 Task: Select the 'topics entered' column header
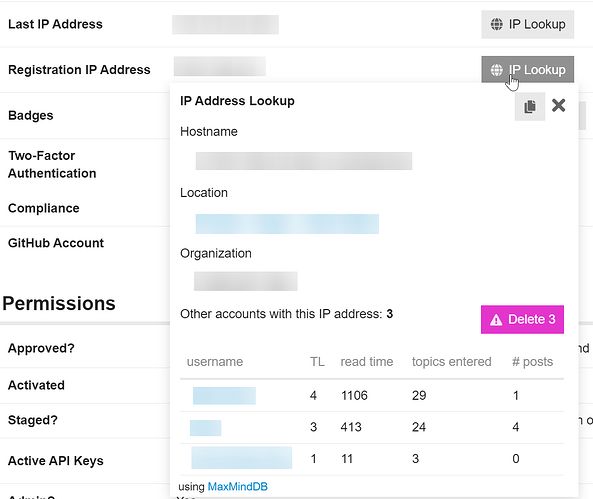tap(452, 362)
